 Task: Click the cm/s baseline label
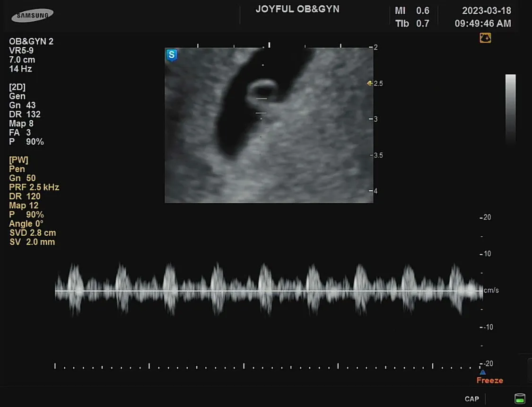pyautogui.click(x=491, y=290)
